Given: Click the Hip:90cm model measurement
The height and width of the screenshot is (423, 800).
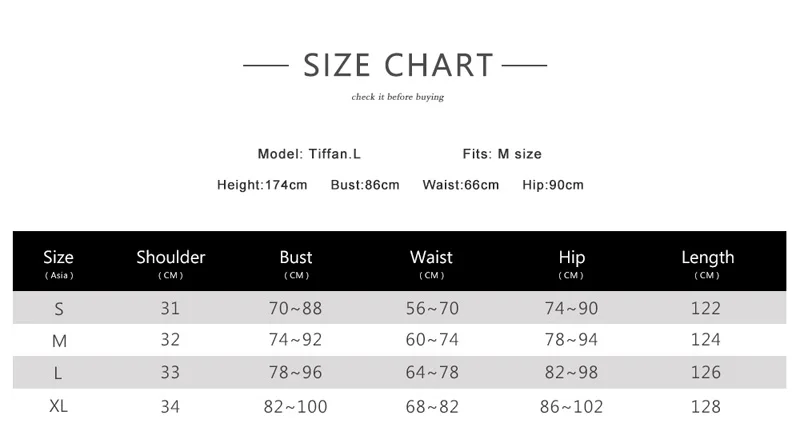Looking at the screenshot, I should pos(553,185).
